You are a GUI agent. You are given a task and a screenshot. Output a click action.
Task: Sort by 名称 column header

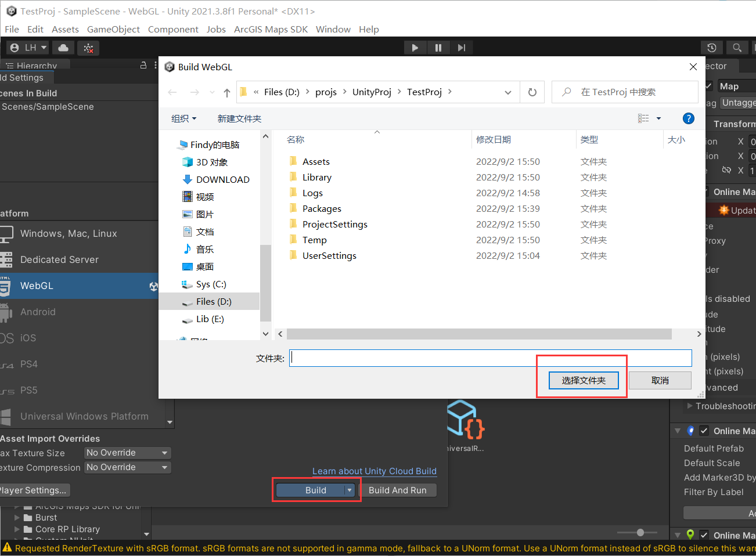[296, 139]
